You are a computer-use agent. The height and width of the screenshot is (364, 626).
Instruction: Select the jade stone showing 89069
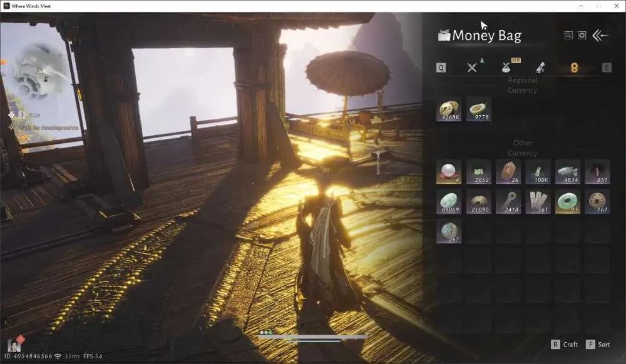[x=449, y=201]
